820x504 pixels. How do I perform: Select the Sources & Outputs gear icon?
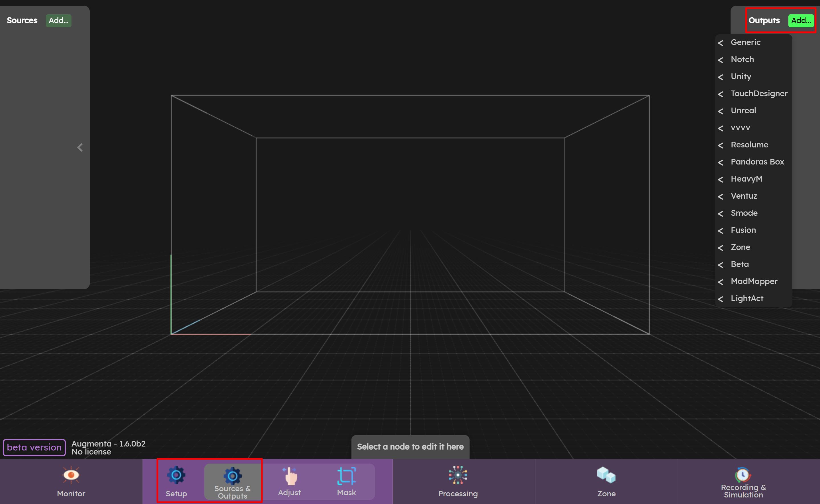pos(232,476)
